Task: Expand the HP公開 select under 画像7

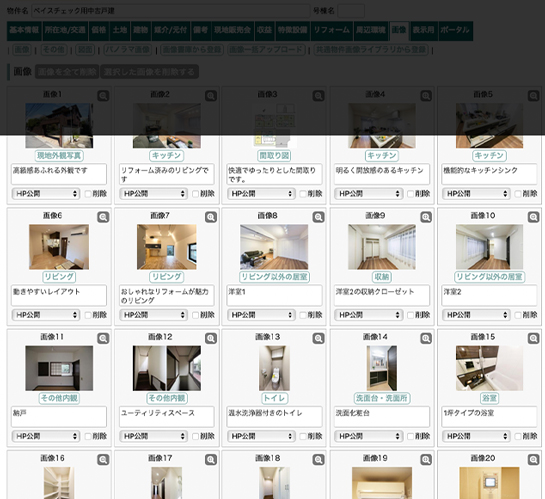Action: (153, 315)
